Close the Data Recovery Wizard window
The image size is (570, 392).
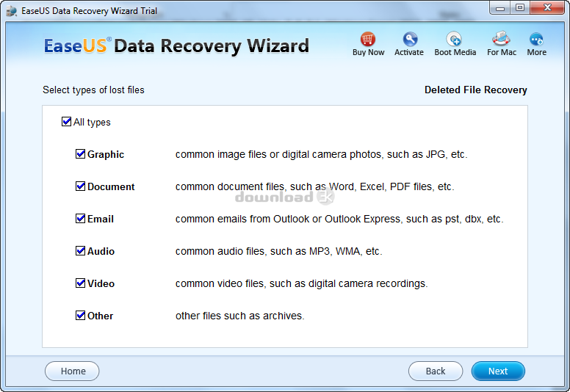547,7
